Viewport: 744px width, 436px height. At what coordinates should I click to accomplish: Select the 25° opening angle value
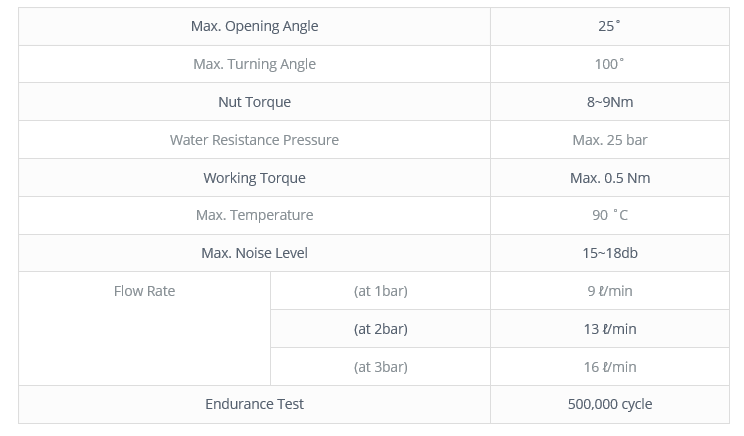pos(609,26)
